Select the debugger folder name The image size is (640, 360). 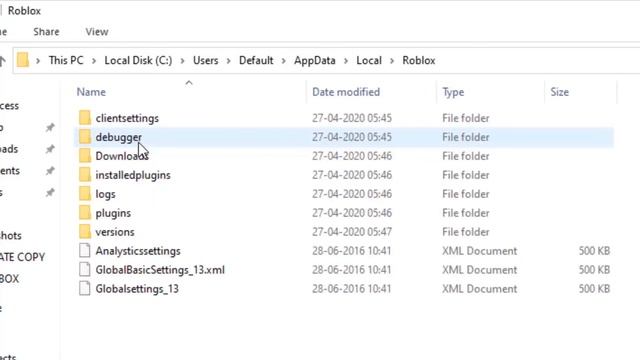coord(119,137)
